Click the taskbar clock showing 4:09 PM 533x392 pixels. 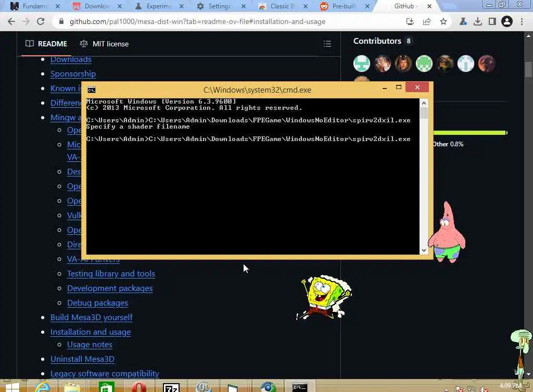tap(510, 386)
